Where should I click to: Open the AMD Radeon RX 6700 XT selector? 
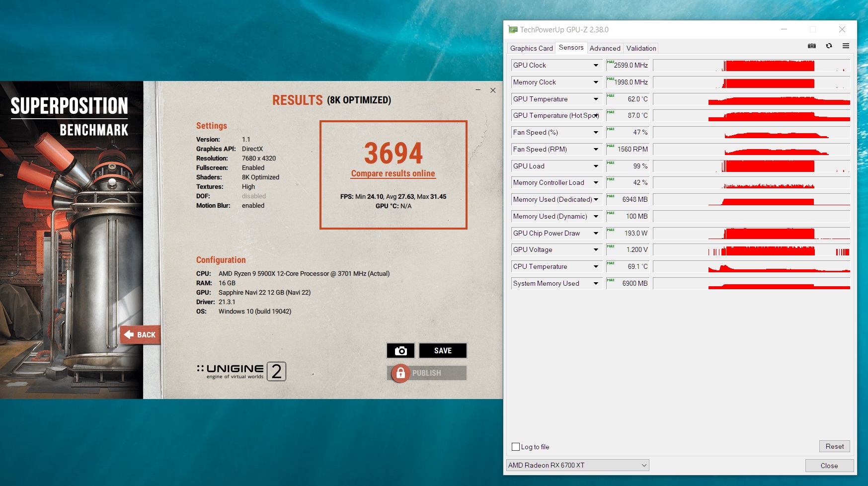click(577, 465)
